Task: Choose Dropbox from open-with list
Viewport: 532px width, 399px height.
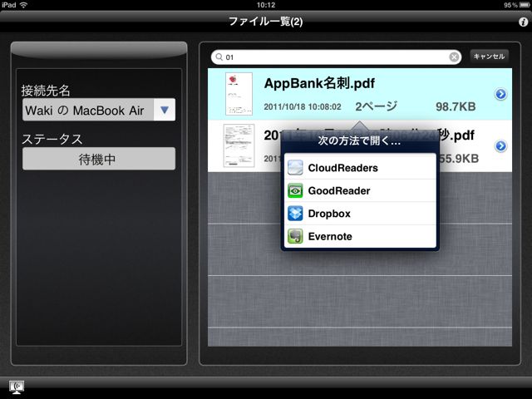Action: (x=360, y=214)
